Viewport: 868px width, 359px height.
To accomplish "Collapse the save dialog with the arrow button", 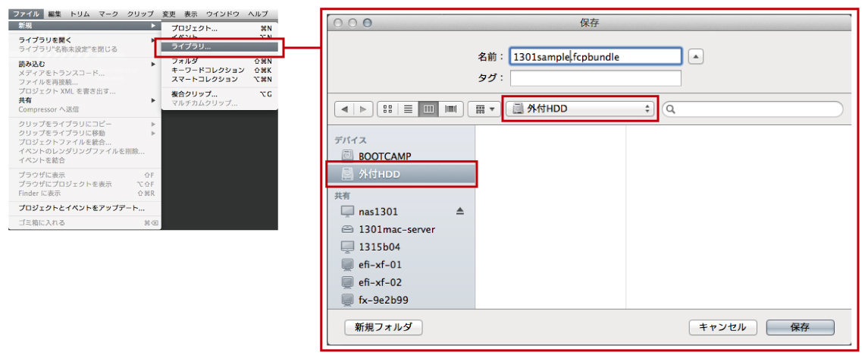I will coord(696,56).
